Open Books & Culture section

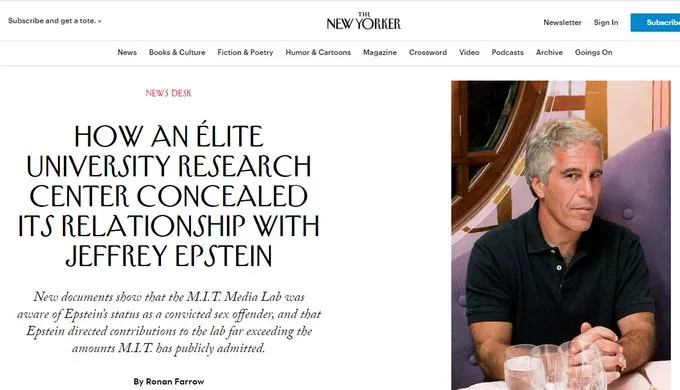point(177,52)
